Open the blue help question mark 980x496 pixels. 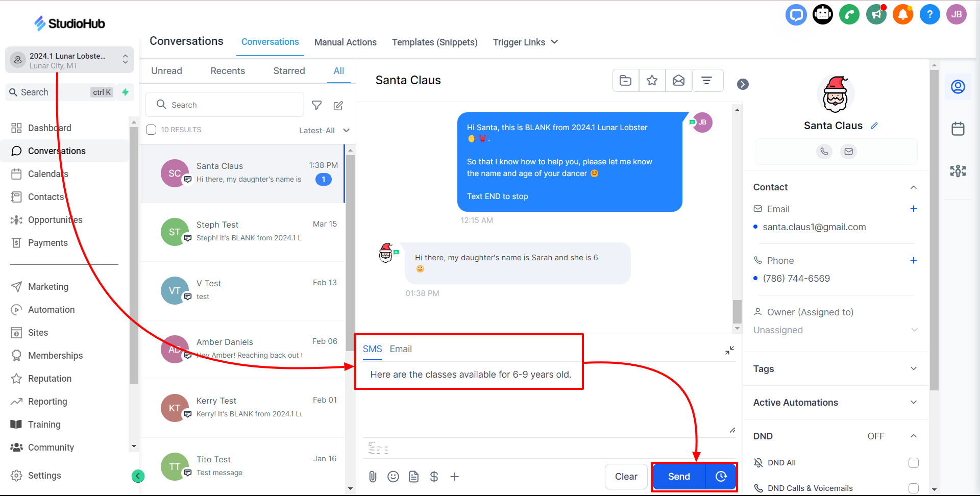[x=929, y=14]
